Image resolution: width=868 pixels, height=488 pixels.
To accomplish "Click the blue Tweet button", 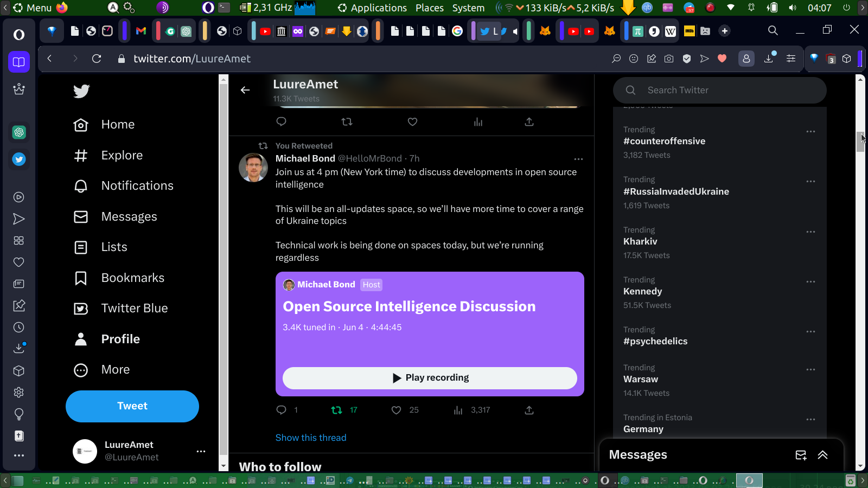I will [x=132, y=406].
